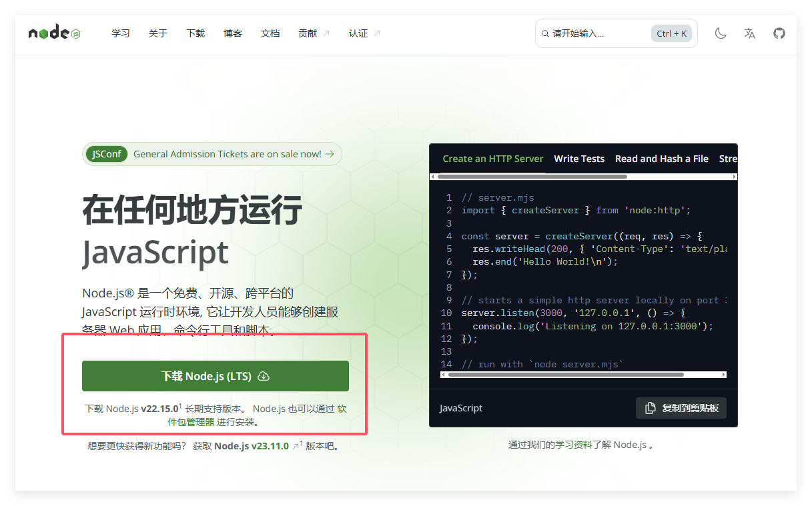Viewport: 812px width, 506px height.
Task: Open the 学习资料 link
Action: click(x=574, y=445)
